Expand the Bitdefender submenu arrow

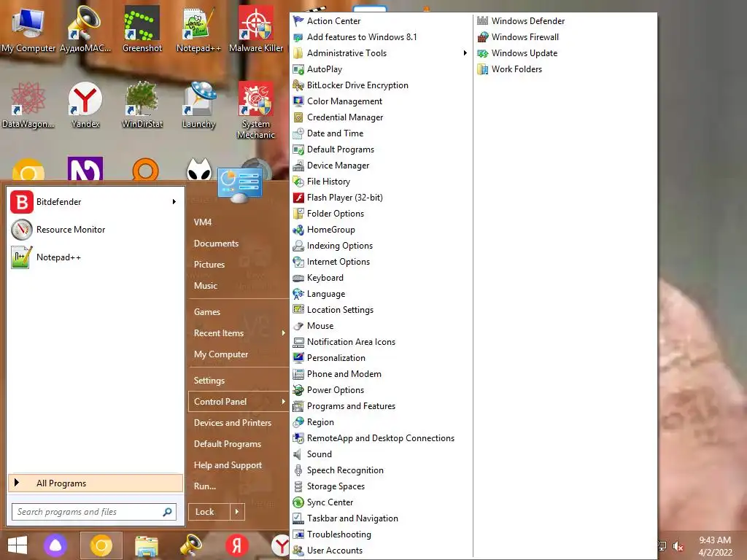point(174,202)
